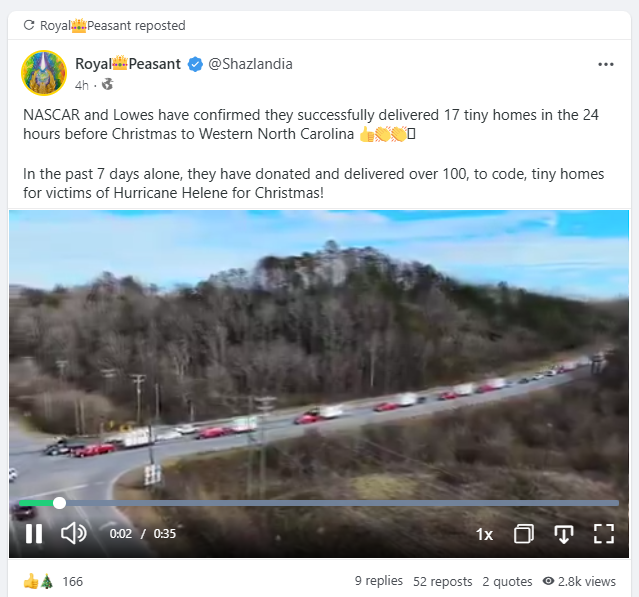Click the video progress slider handle
This screenshot has width=639, height=597.
pyautogui.click(x=59, y=503)
